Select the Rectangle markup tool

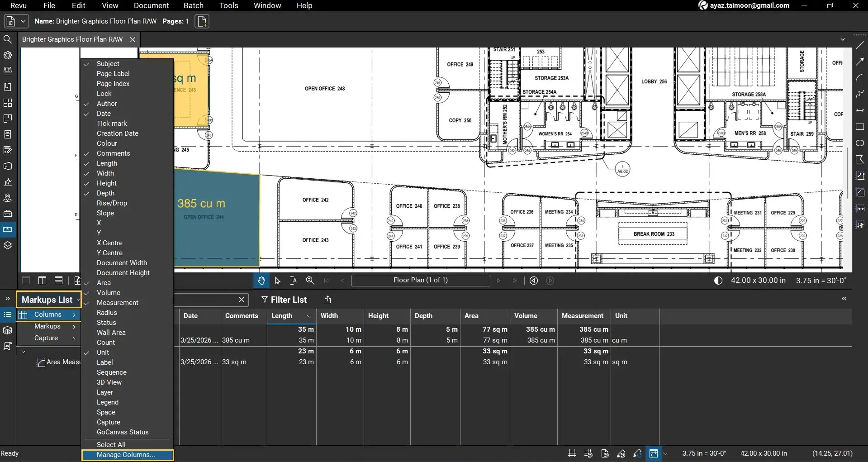pyautogui.click(x=860, y=127)
